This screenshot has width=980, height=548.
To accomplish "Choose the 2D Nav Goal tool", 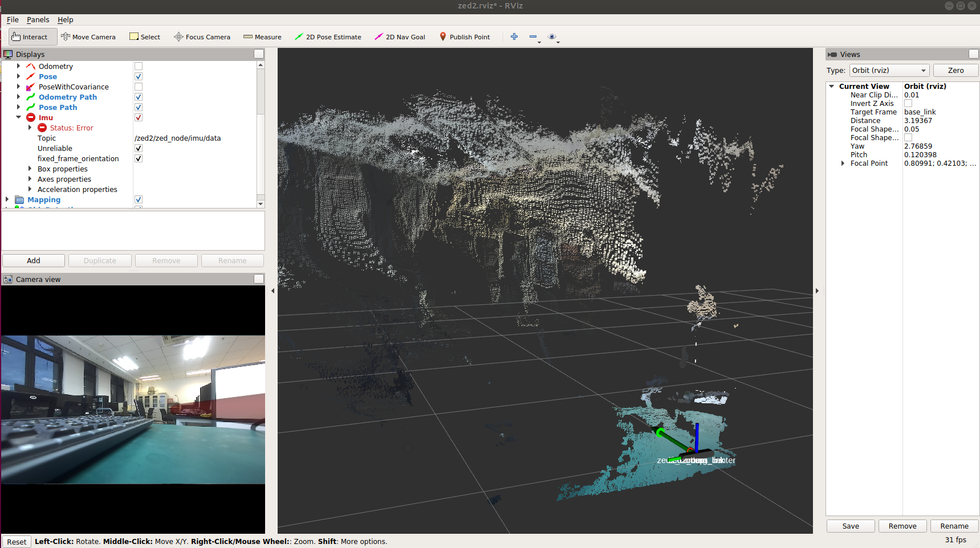I will pos(400,36).
